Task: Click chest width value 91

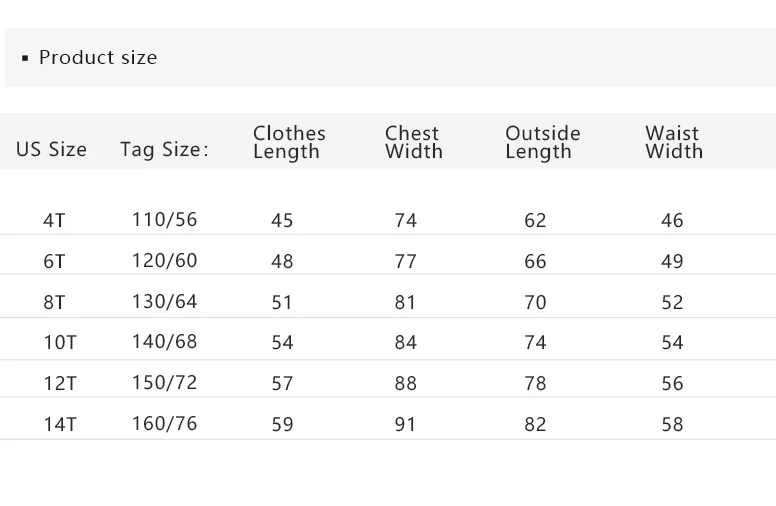Action: [405, 425]
